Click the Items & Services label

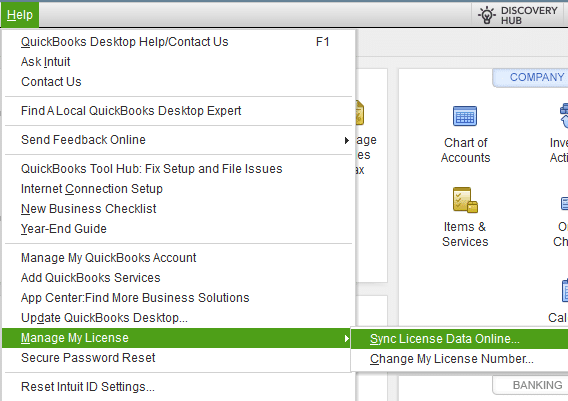[x=465, y=234]
